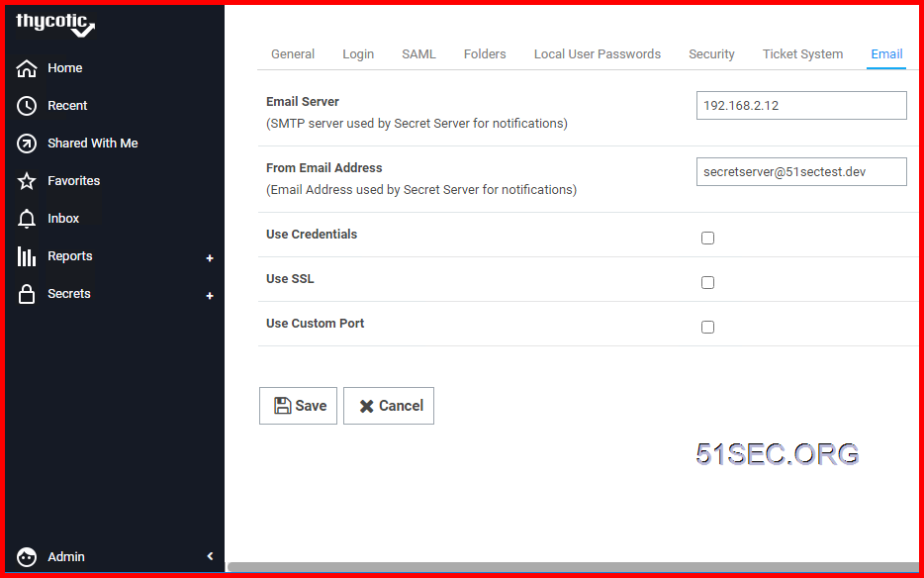Open the Home sidebar link
Screen dimensions: 924x578
65,68
